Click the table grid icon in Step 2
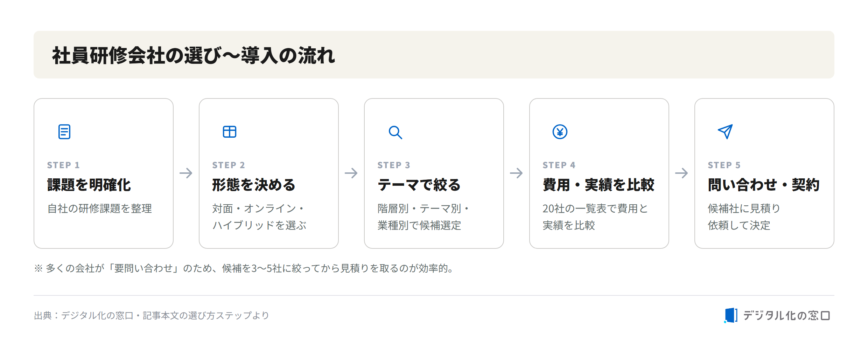The height and width of the screenshot is (356, 868). 230,132
